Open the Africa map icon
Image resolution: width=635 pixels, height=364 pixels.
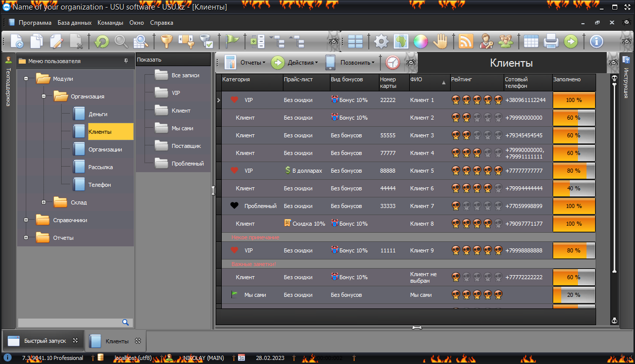(x=401, y=41)
